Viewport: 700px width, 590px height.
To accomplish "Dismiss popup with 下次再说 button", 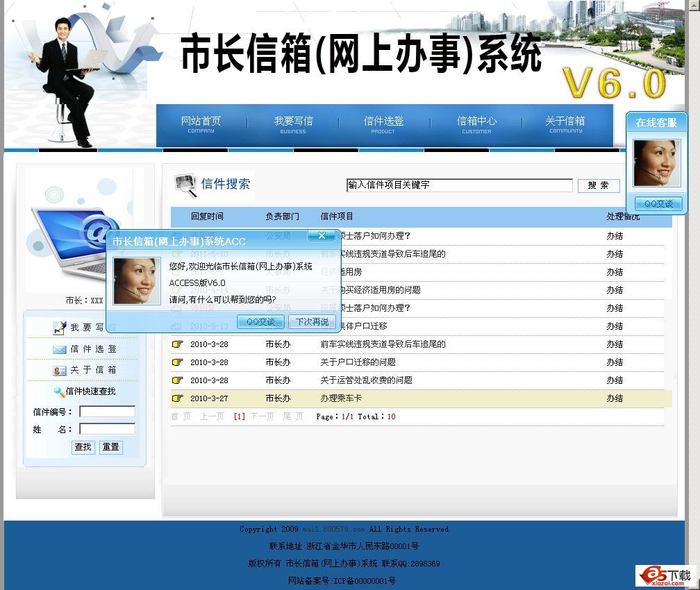I will pyautogui.click(x=312, y=322).
